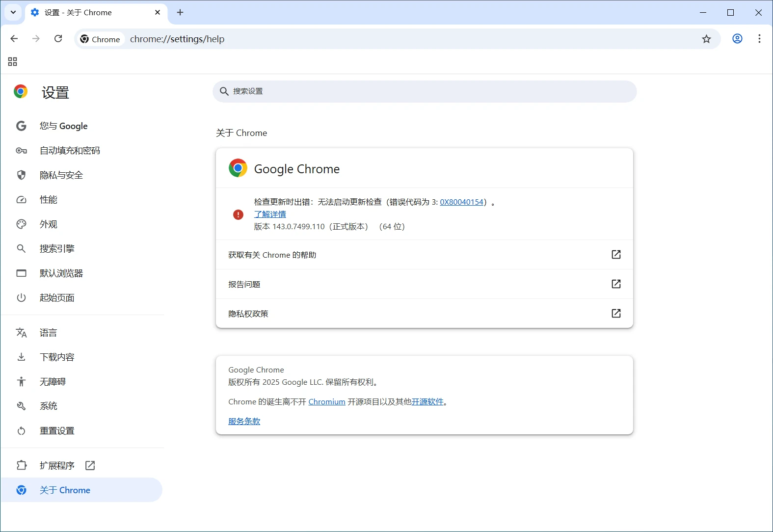The height and width of the screenshot is (532, 773).
Task: Click the external link icon beside 报告问题
Action: pyautogui.click(x=616, y=284)
